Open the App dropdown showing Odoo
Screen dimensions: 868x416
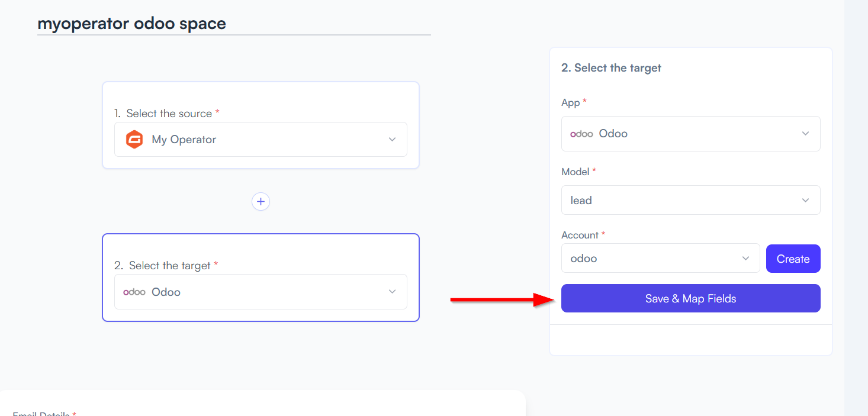click(x=690, y=134)
